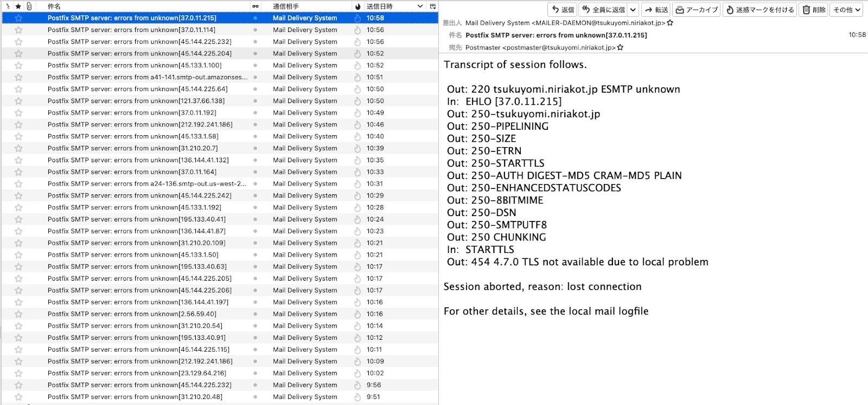Mark as junk with 迷惑マークを付ける button
Screen dimensions: 868x405
759,10
